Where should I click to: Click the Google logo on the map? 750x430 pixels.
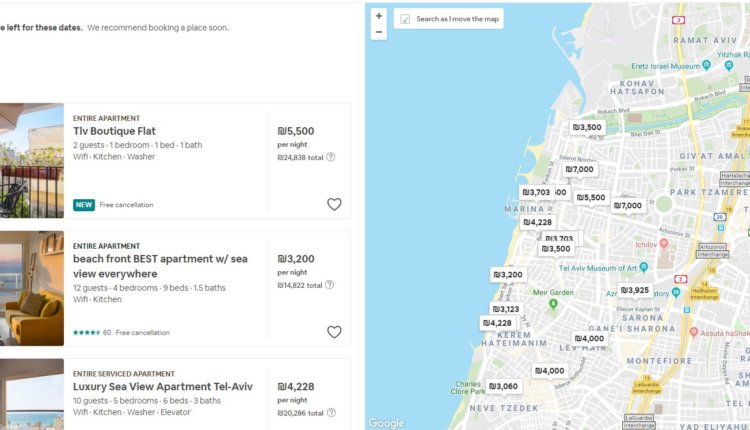[x=386, y=423]
